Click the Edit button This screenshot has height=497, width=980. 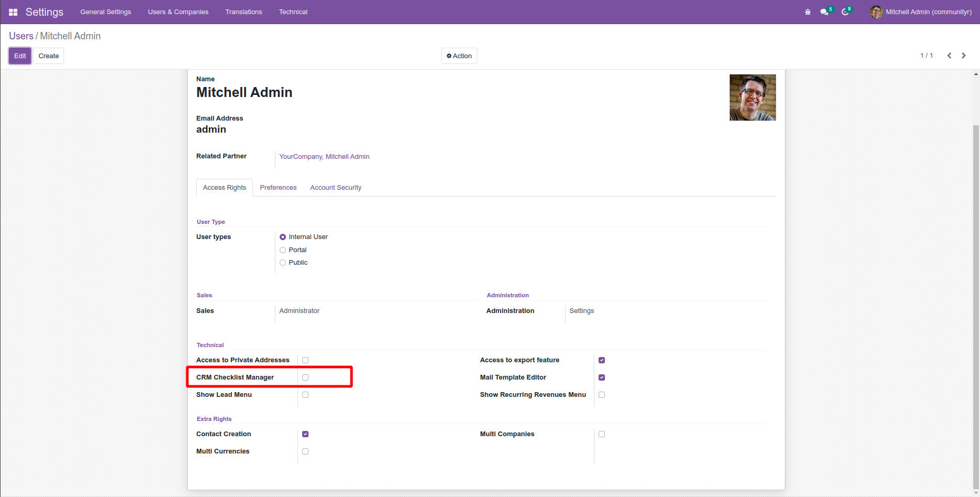pos(20,56)
